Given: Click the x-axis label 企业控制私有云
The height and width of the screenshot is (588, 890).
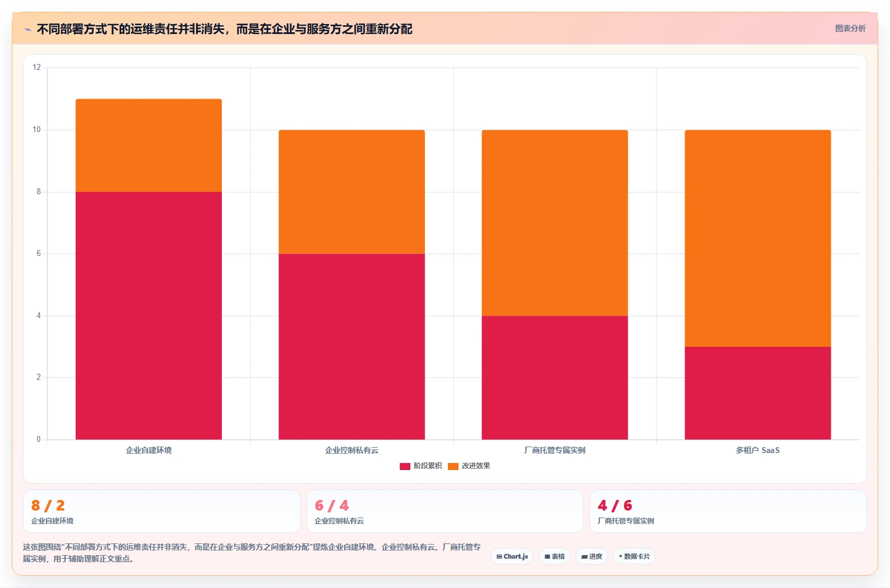Looking at the screenshot, I should [352, 450].
